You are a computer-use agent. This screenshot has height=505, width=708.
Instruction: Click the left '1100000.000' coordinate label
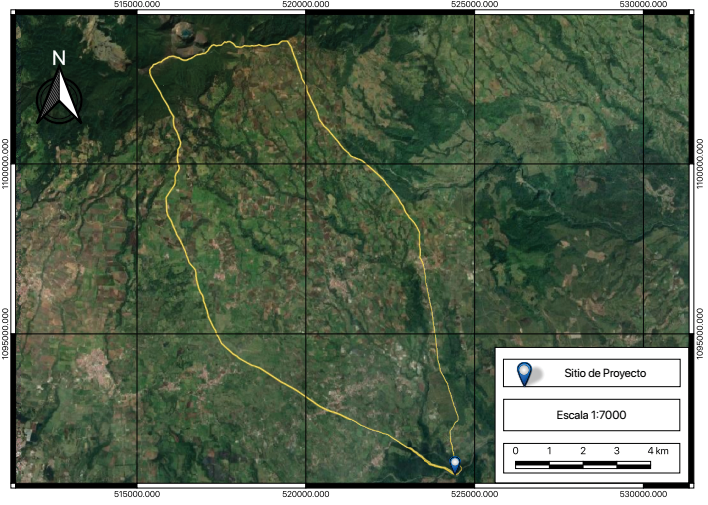5,164
